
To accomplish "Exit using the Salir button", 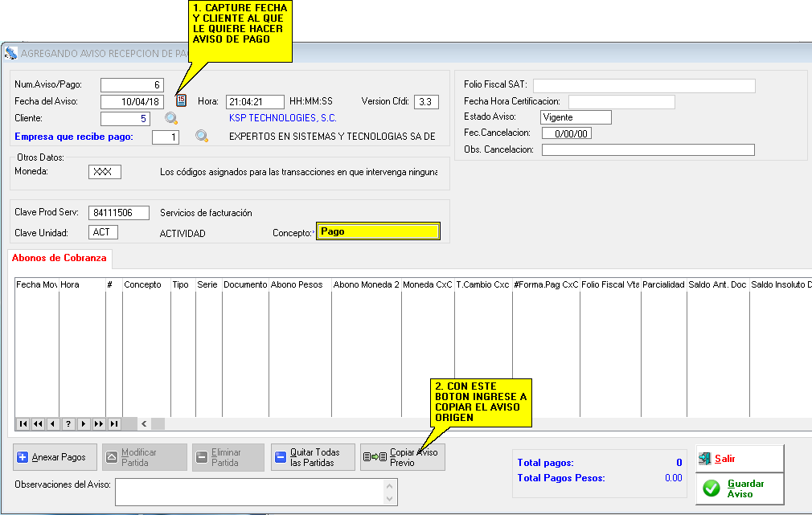I will [740, 459].
